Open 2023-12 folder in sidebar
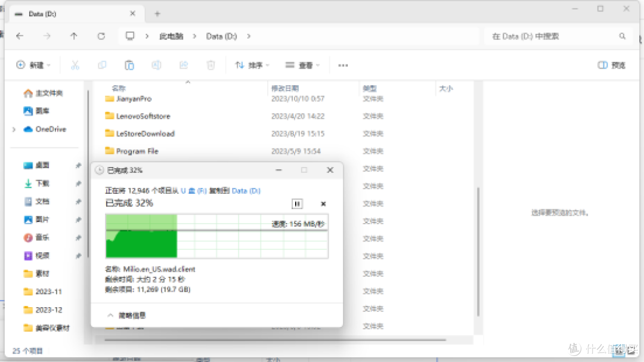 point(43,310)
